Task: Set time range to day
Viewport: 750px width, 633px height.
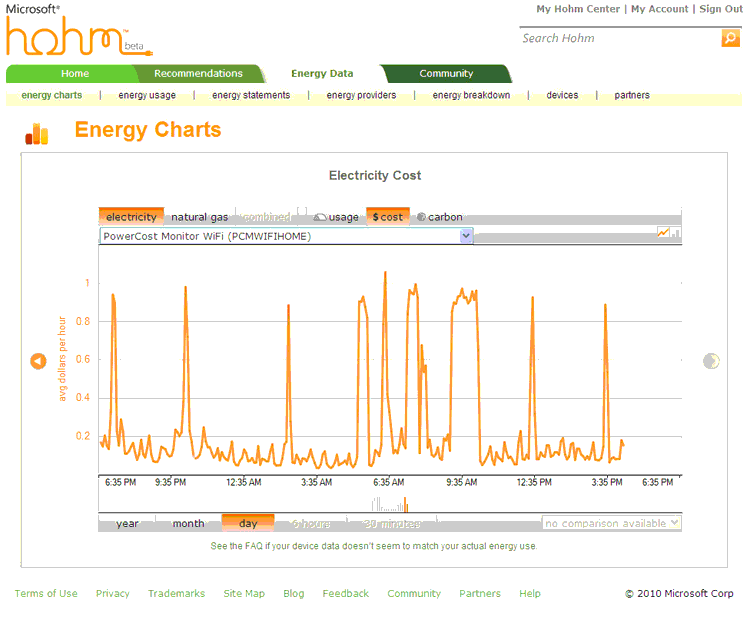Action: (x=248, y=523)
